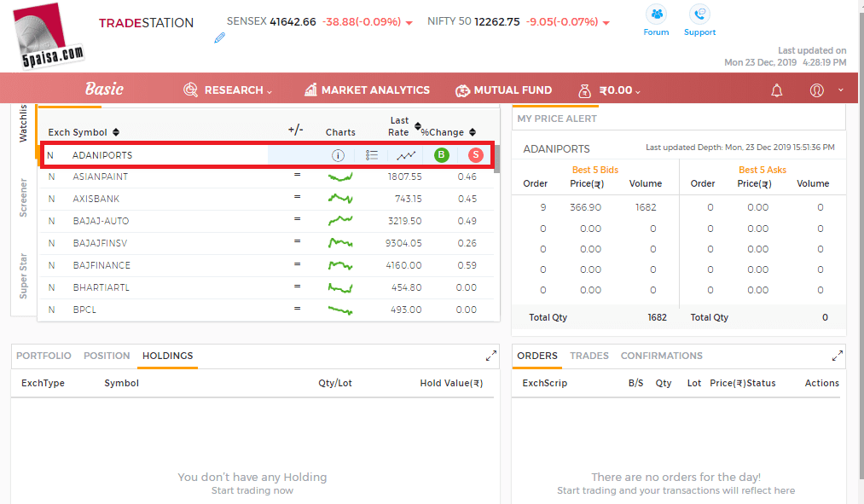Click the 5paisa.com logo
The width and height of the screenshot is (864, 504).
[x=49, y=35]
